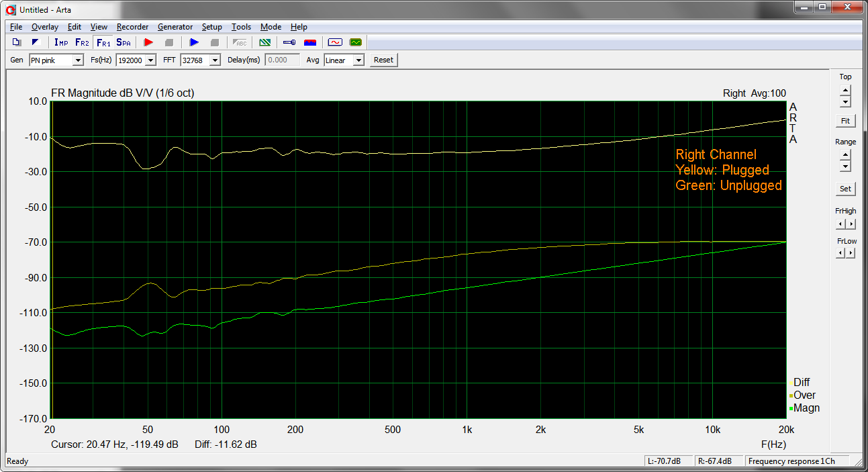Open the Gen signal type dropdown
868x472 pixels.
coord(77,60)
